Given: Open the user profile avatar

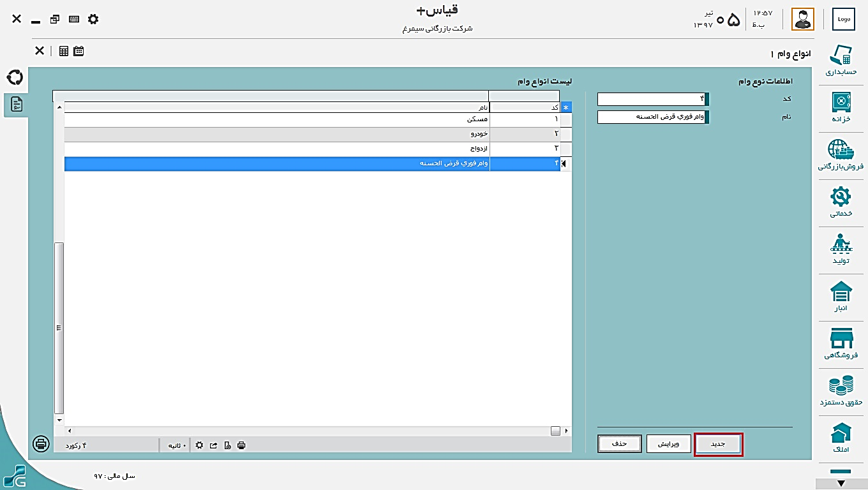Looking at the screenshot, I should coord(803,19).
